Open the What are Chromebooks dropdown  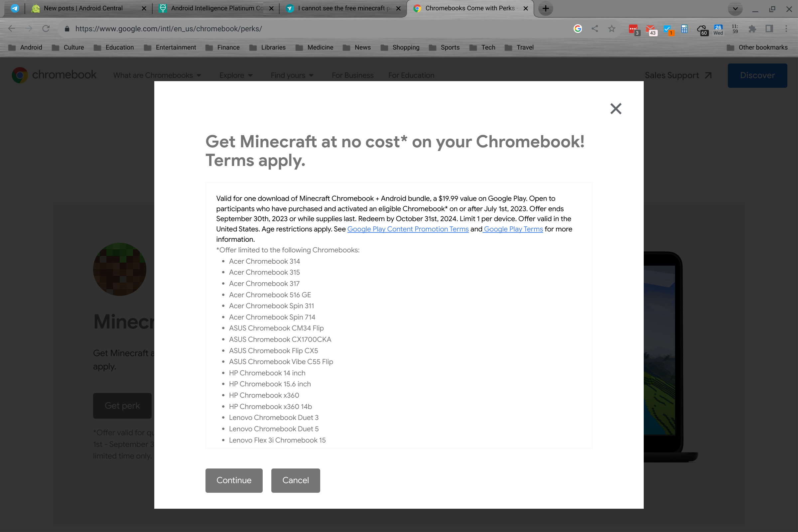[157, 75]
